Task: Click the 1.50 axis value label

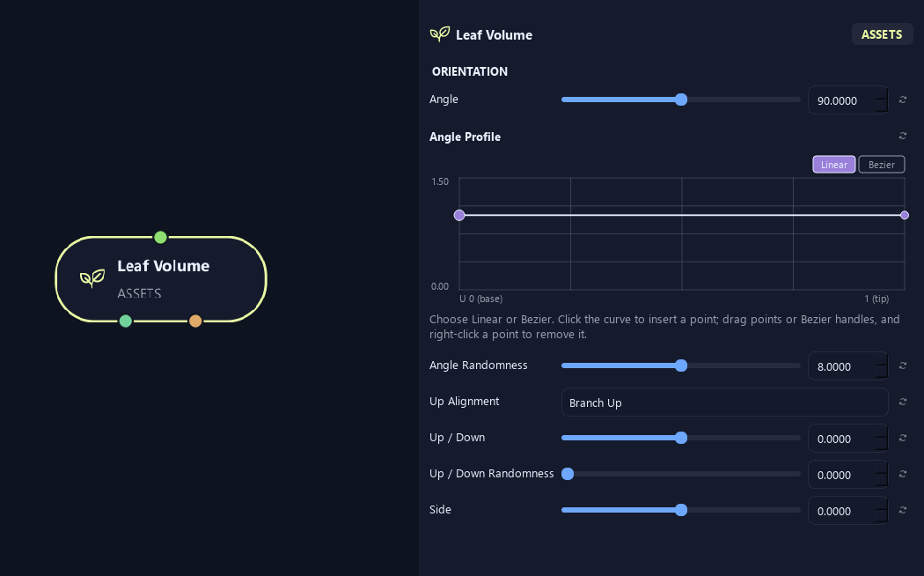Action: (x=440, y=181)
